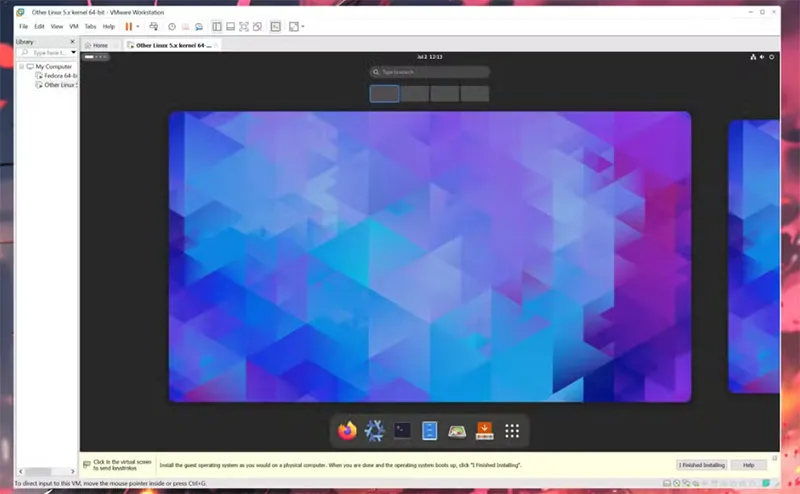
Task: Open the power options arrow beside pause
Action: (x=138, y=27)
